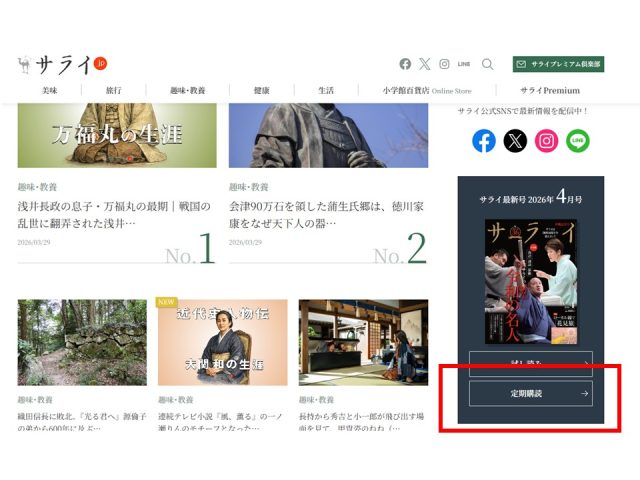
Task: Open the 浅井長政の息子・万福丸 article link
Action: pos(114,214)
